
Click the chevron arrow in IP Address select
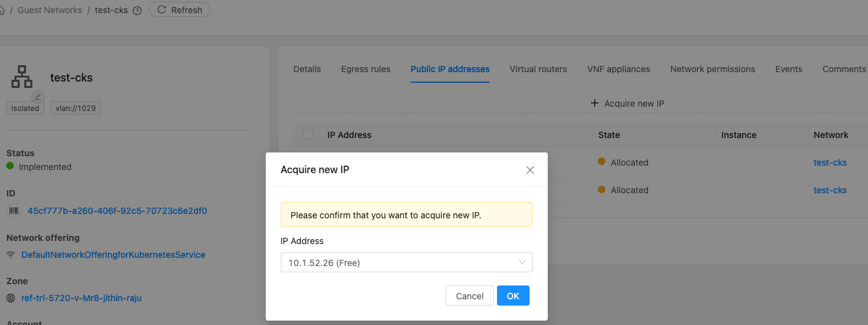(x=521, y=263)
